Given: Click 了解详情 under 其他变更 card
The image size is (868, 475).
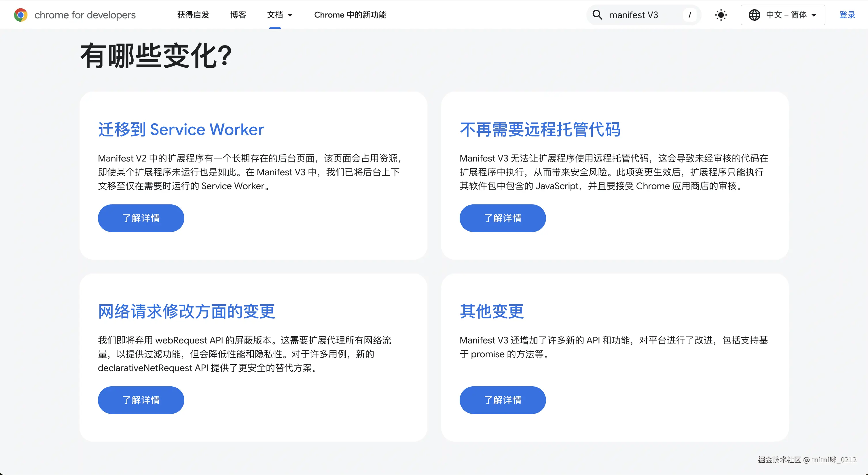Looking at the screenshot, I should 503,400.
